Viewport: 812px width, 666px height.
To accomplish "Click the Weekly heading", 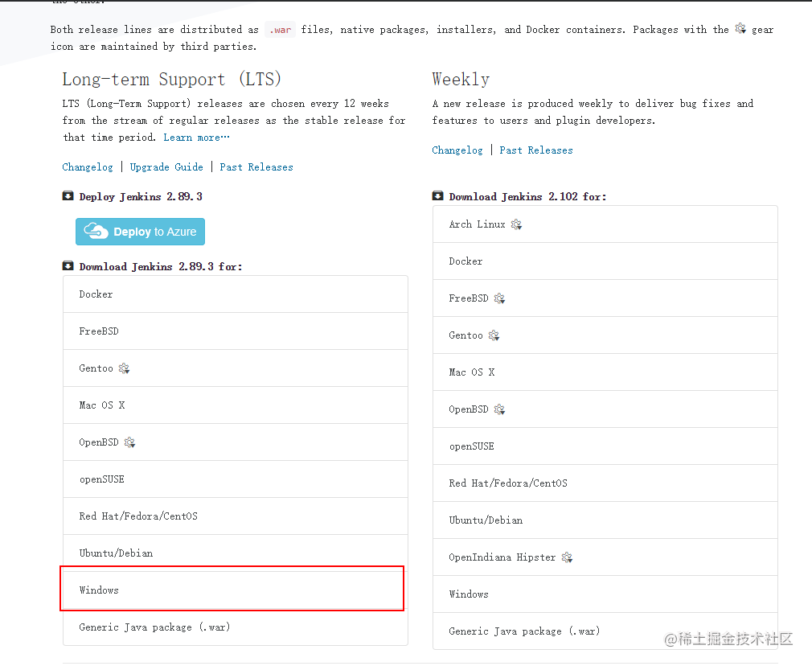I will [x=461, y=80].
